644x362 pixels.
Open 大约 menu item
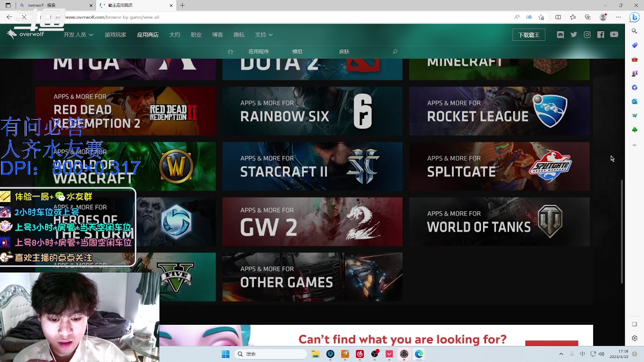(175, 35)
